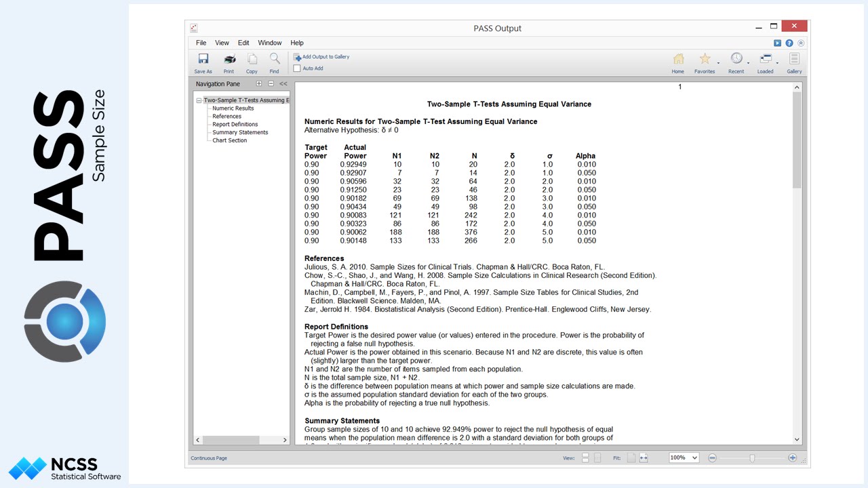This screenshot has width=868, height=488.
Task: Click the Summary Statements heading
Action: [342, 421]
